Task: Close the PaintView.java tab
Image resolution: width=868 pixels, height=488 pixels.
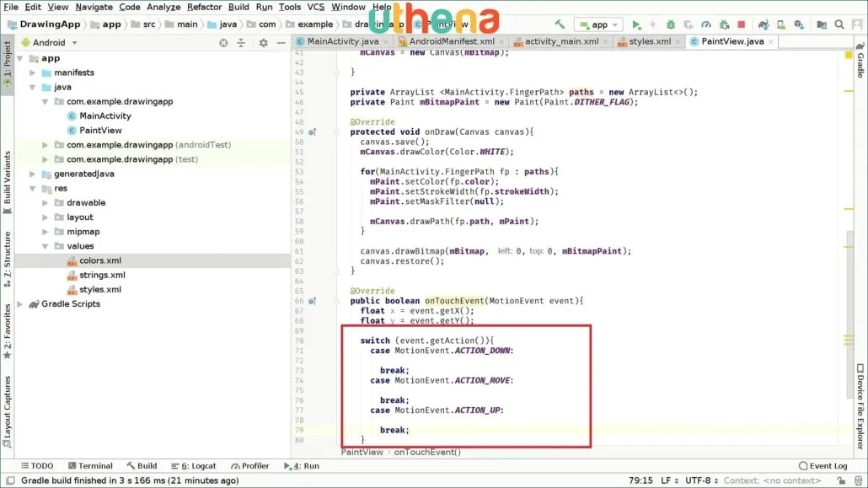Action: point(770,41)
